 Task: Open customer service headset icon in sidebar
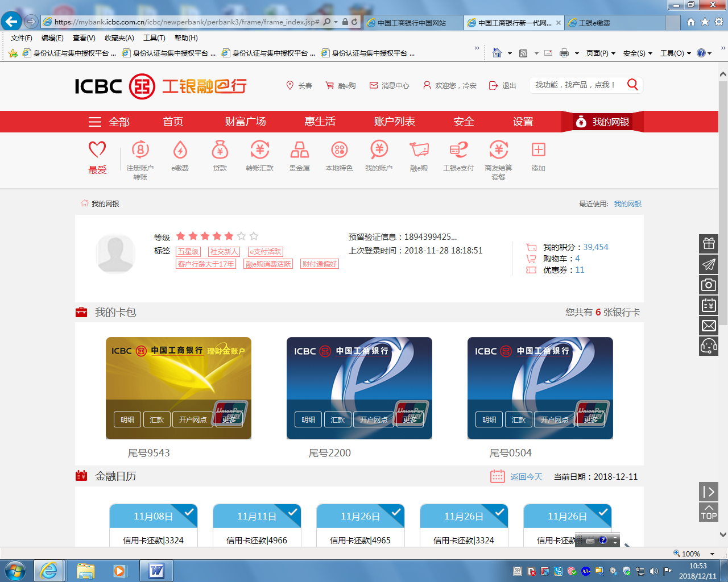(x=709, y=346)
